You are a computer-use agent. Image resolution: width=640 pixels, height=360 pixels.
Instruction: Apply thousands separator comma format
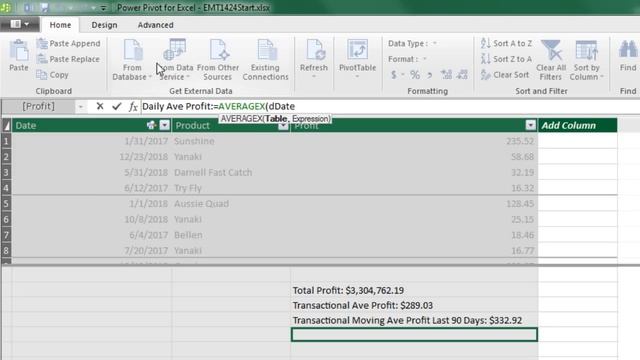coord(429,75)
